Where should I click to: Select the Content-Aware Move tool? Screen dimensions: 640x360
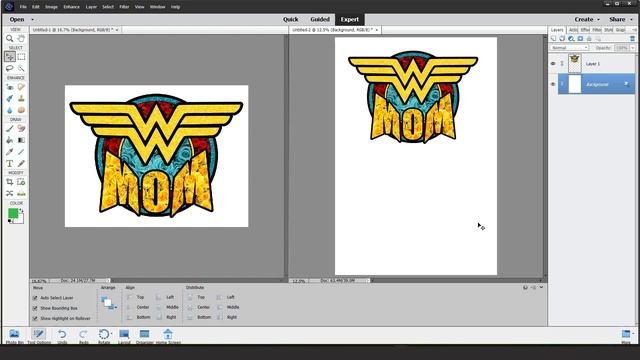[10, 193]
